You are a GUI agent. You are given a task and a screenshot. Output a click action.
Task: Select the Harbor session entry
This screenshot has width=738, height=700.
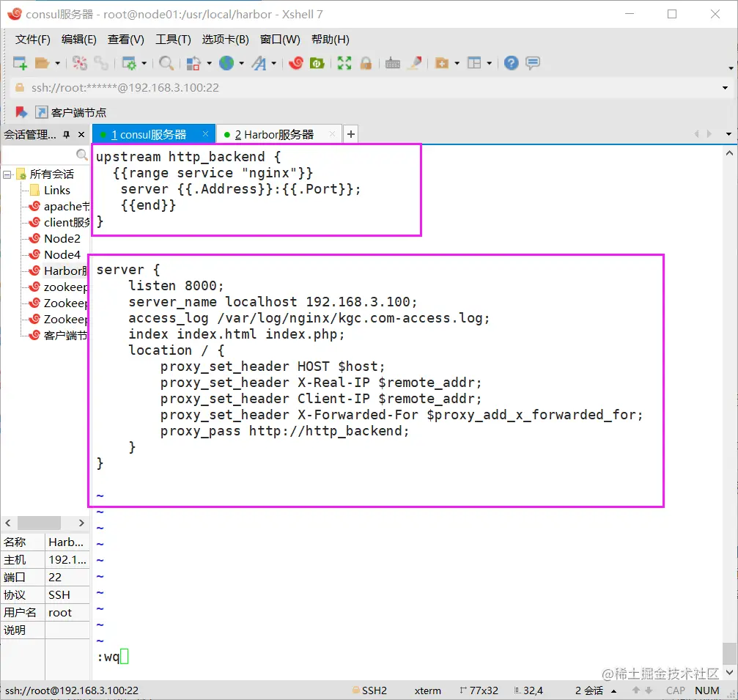point(59,270)
